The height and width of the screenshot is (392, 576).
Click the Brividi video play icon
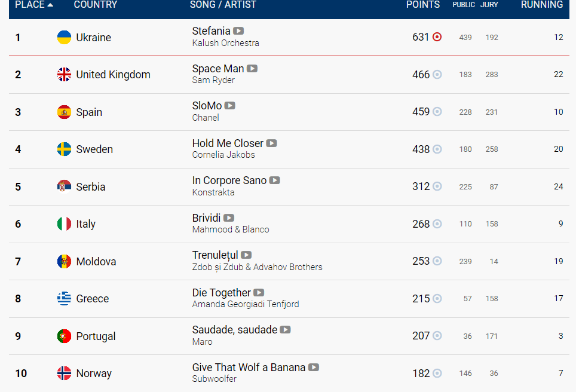[229, 218]
